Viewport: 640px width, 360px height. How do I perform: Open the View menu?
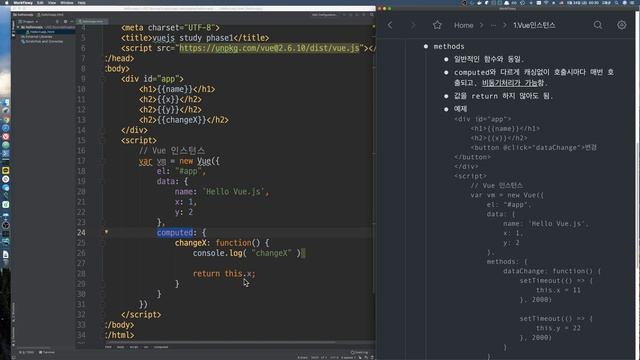click(x=52, y=2)
